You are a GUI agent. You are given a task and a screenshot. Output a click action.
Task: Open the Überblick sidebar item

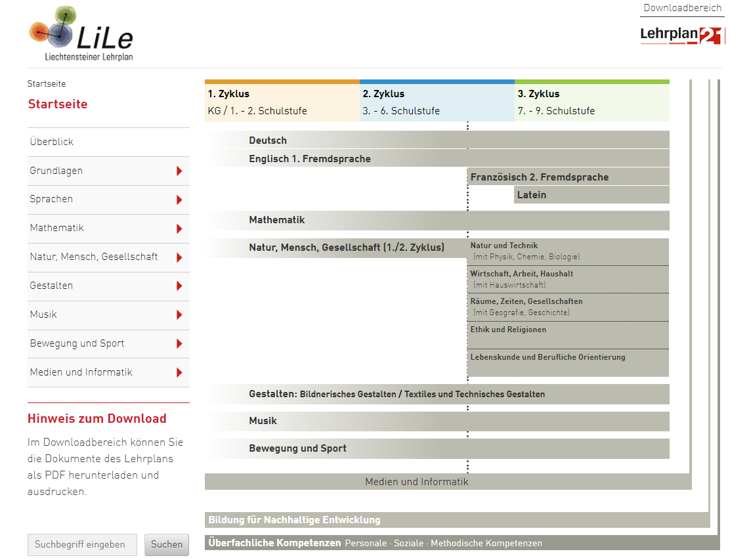click(52, 142)
